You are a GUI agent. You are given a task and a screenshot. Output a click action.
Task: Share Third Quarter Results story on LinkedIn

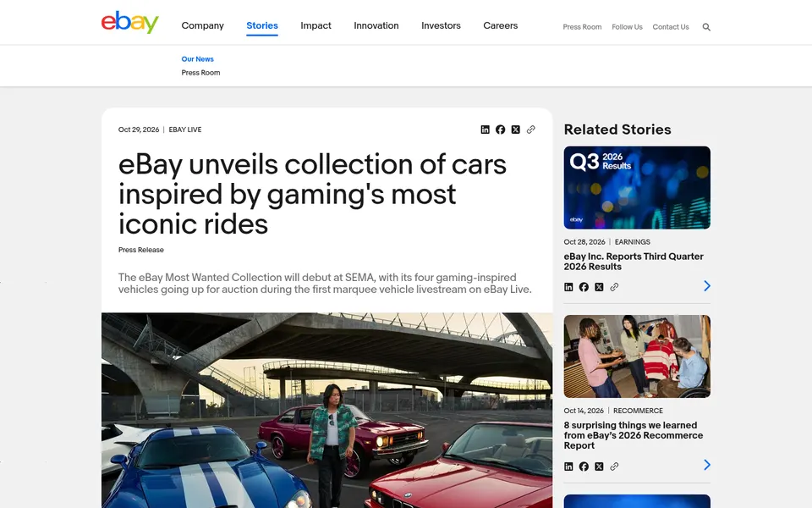(x=568, y=287)
